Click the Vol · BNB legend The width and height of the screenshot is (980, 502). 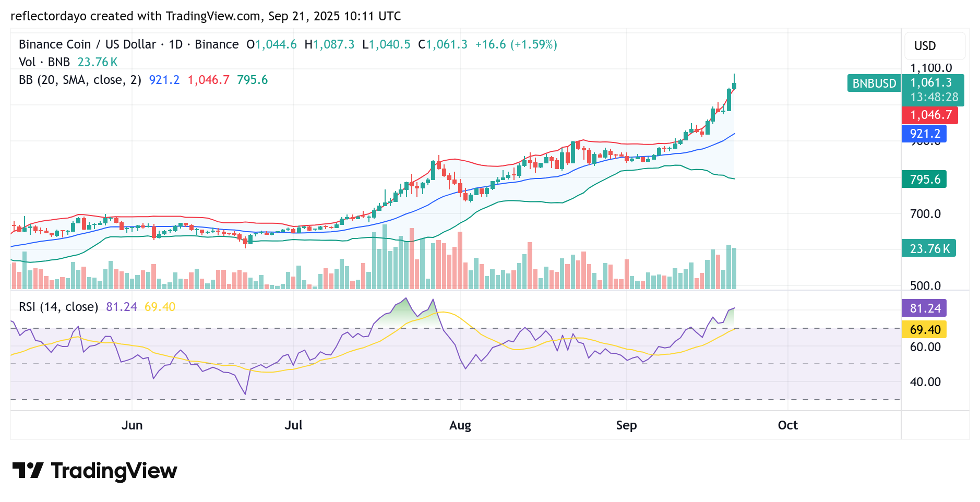coord(44,62)
